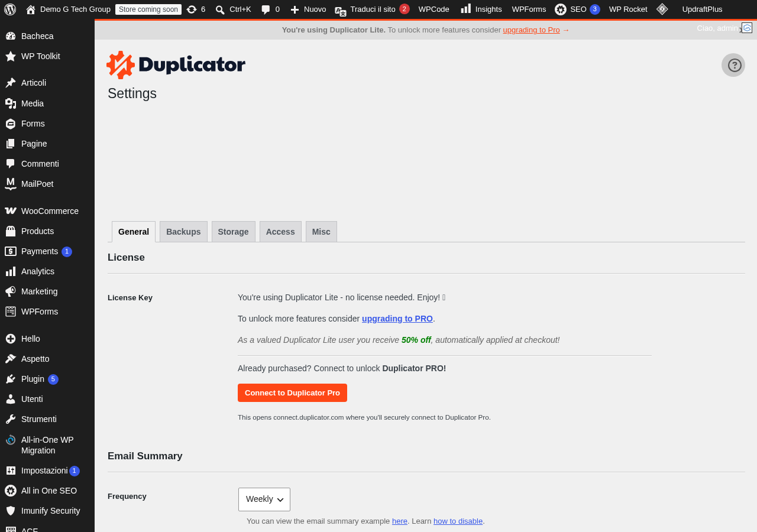Click the WooCommerce logo icon
Image resolution: width=757 pixels, height=532 pixels.
tap(11, 211)
